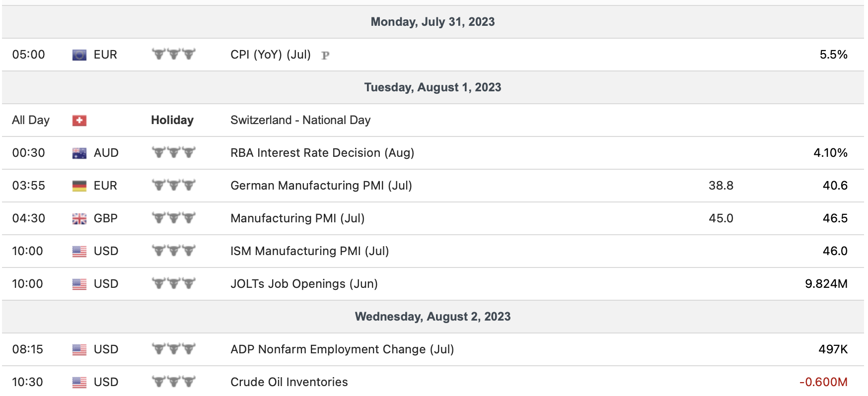The image size is (868, 396).
Task: Open the Crude Oil Inventories event
Action: pos(289,382)
